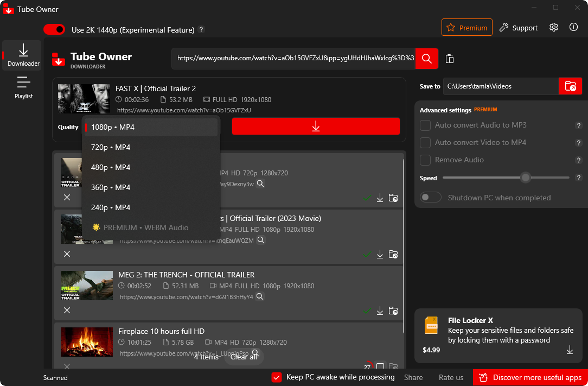Screen dimensions: 588x386
Task: Enable Auto convert Audio to MP3
Action: [x=425, y=125]
